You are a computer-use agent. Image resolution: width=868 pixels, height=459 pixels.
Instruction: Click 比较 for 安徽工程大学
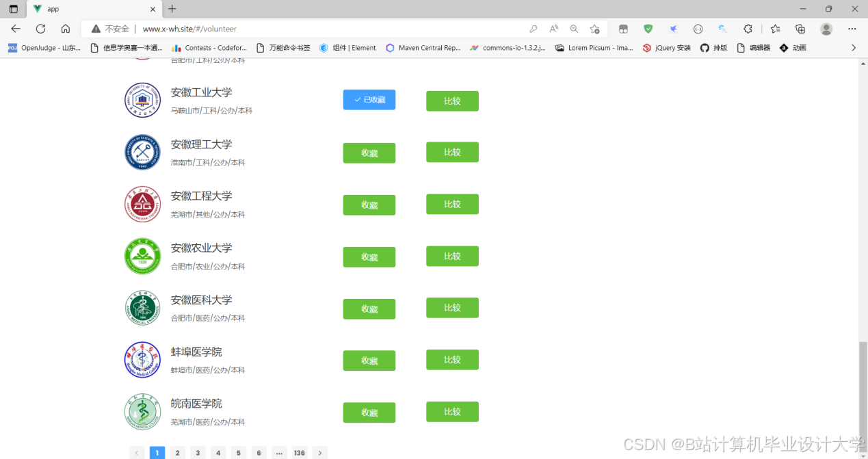point(452,204)
